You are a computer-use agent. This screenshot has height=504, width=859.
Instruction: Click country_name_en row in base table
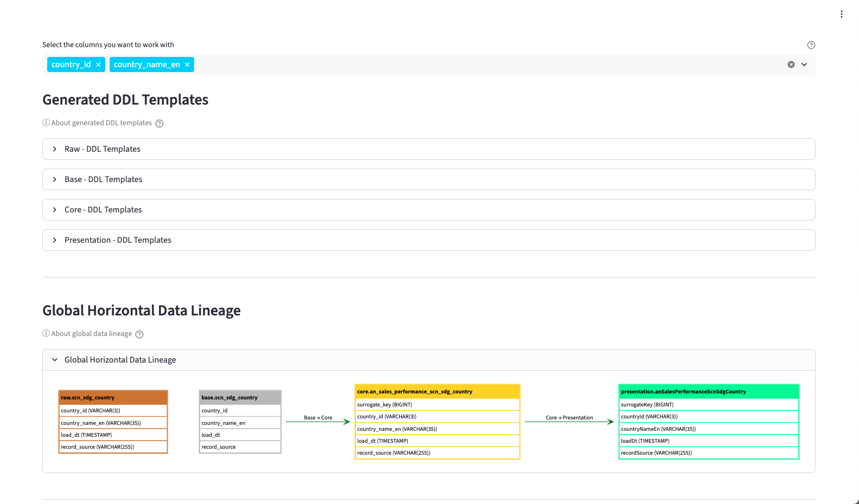tap(240, 423)
